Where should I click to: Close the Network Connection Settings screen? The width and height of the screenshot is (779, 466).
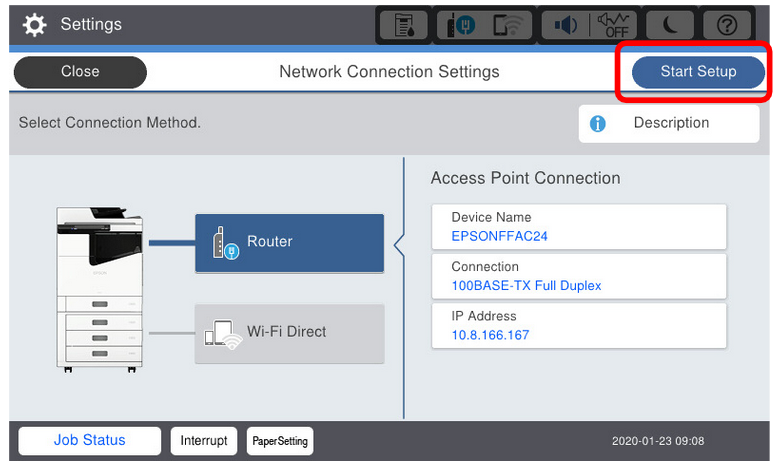(80, 72)
